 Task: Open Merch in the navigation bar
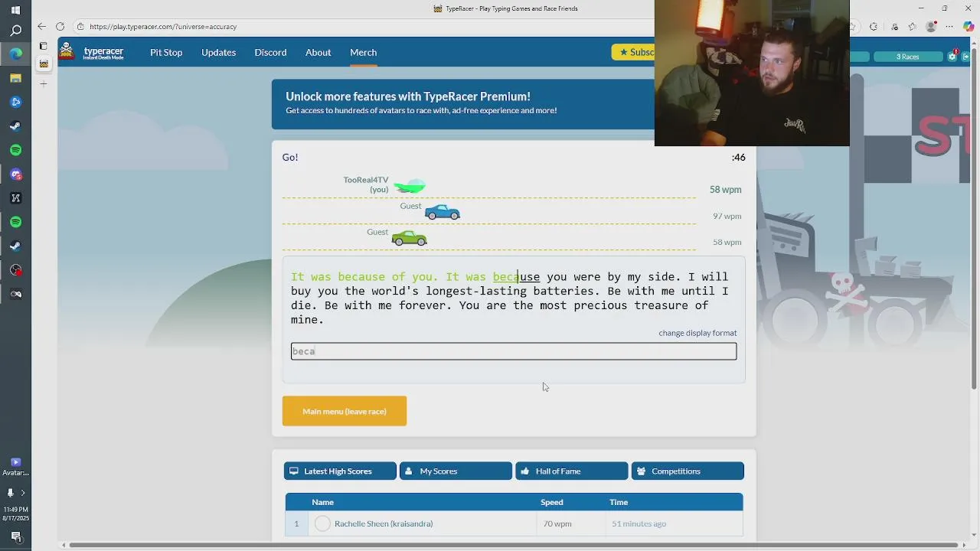[363, 52]
